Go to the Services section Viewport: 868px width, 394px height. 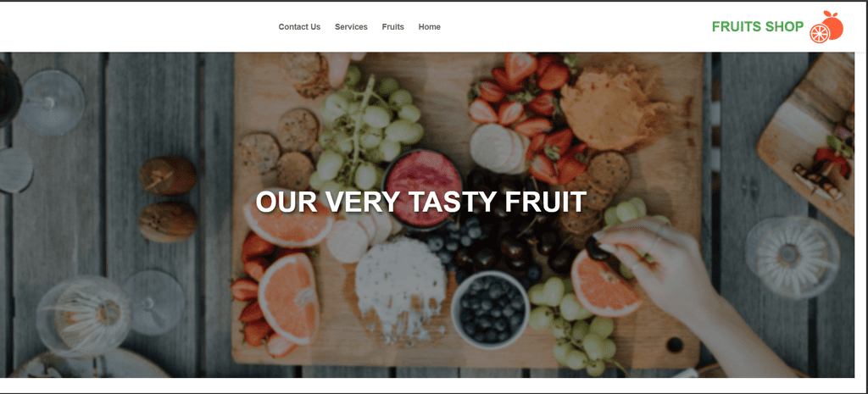351,26
